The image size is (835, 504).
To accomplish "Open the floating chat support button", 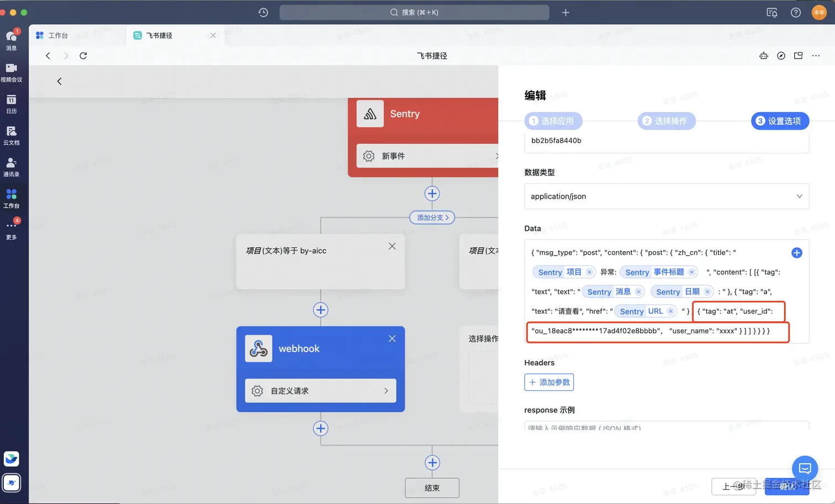I will click(805, 469).
